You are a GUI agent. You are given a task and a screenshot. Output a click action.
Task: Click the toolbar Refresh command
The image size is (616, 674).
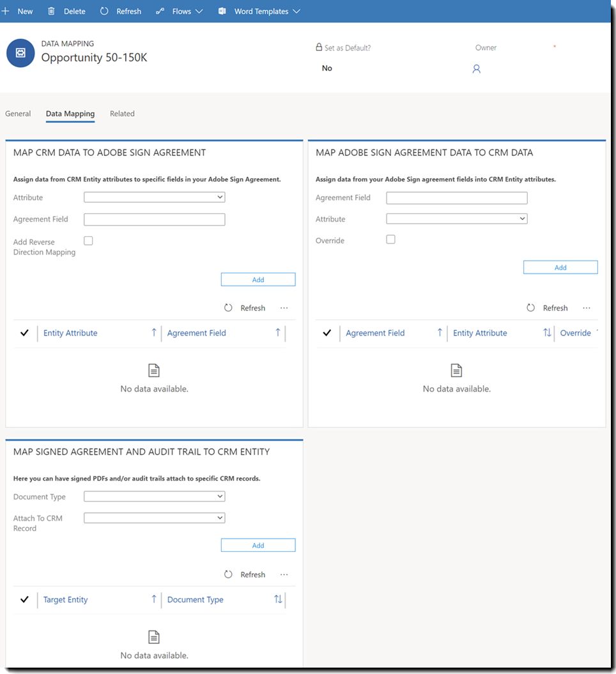128,11
